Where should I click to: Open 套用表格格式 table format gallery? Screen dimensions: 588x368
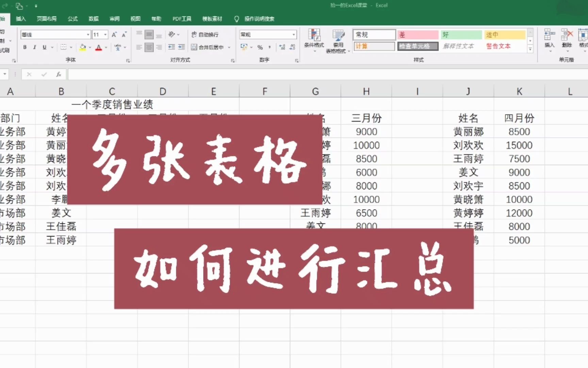338,41
